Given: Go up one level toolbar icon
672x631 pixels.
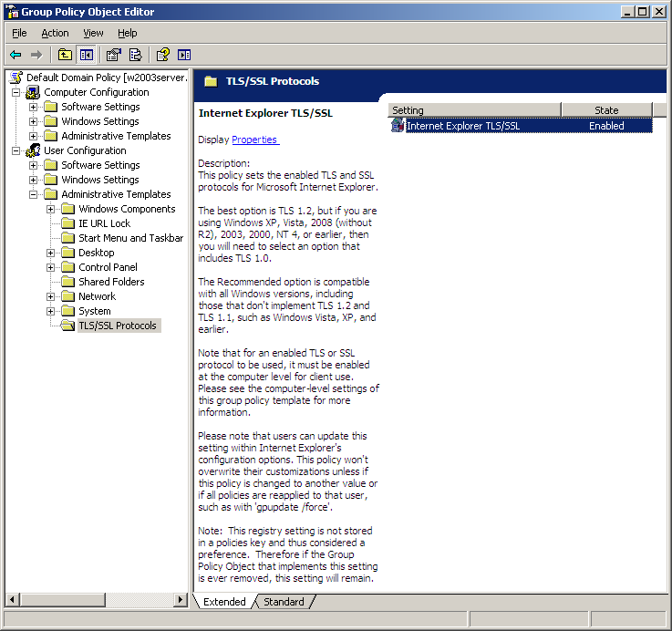Looking at the screenshot, I should pos(65,55).
